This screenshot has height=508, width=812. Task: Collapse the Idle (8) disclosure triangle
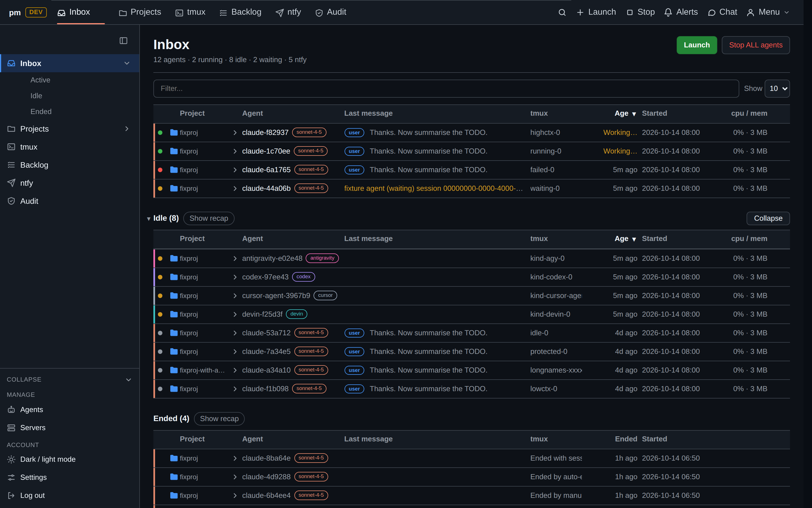[149, 219]
